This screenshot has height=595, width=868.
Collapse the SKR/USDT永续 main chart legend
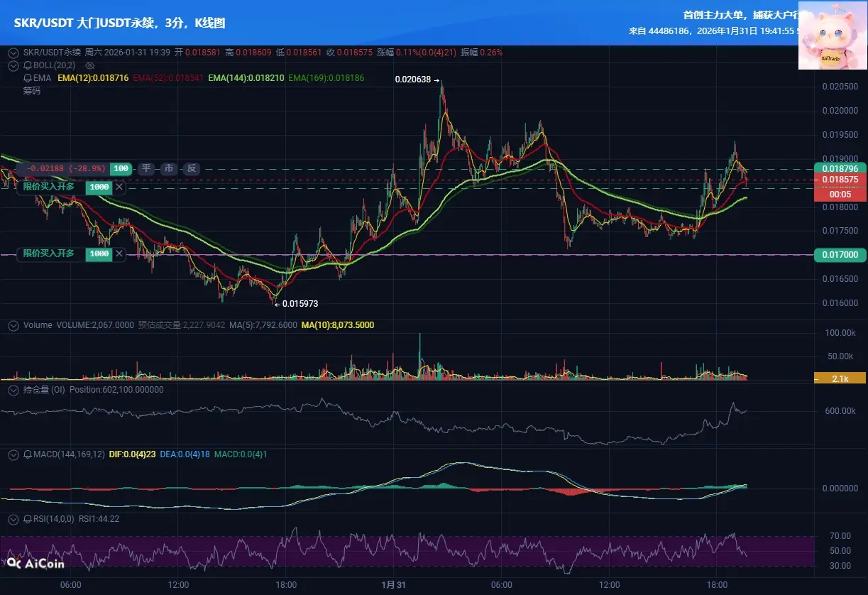tap(13, 53)
